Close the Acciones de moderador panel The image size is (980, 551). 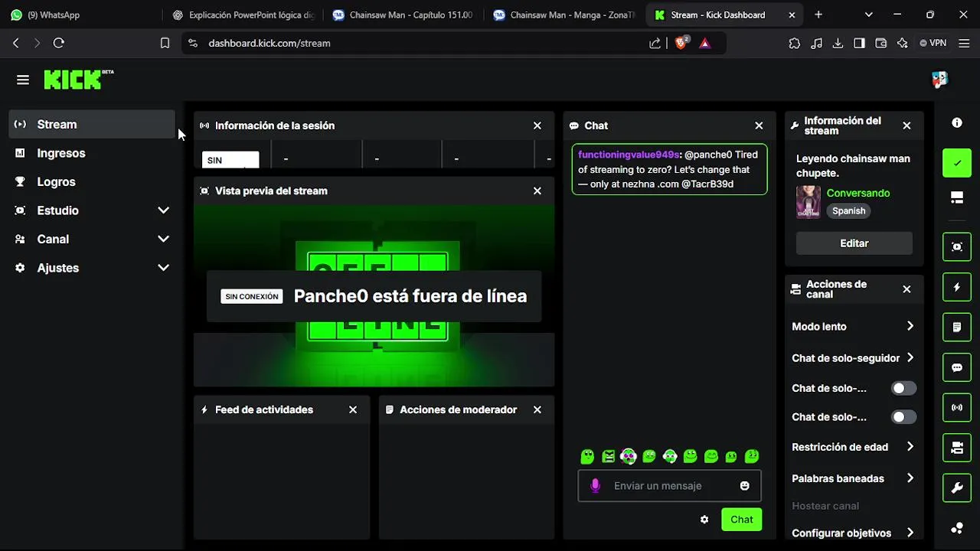(x=537, y=409)
